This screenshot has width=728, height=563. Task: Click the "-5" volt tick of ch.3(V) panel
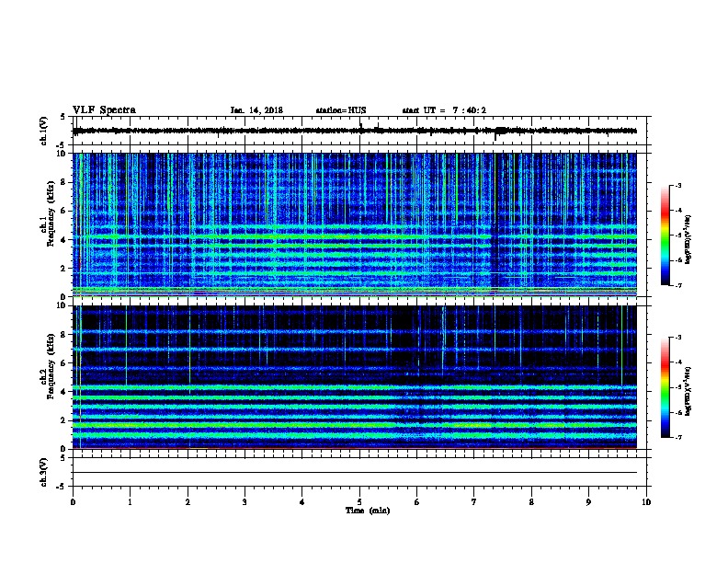coord(61,487)
